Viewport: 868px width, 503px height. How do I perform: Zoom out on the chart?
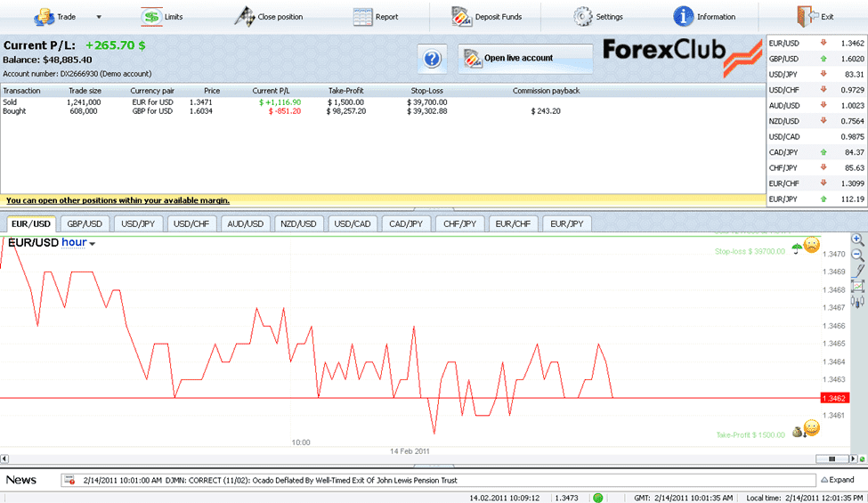pyautogui.click(x=857, y=255)
